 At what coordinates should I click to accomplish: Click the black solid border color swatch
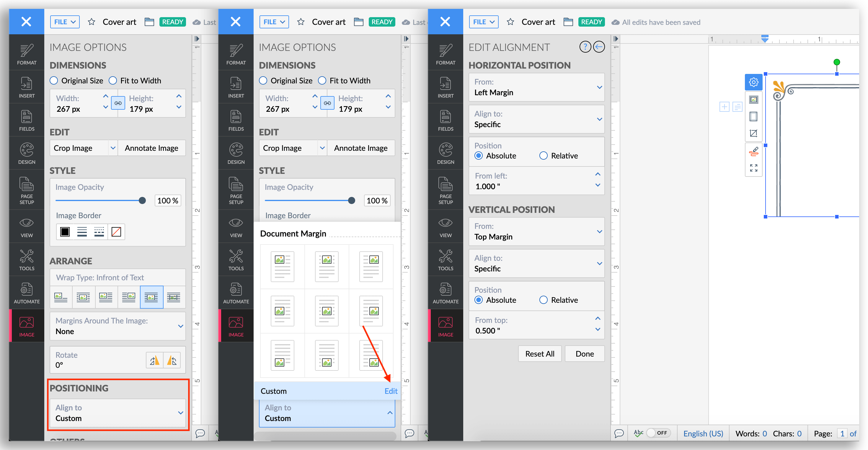(x=65, y=232)
